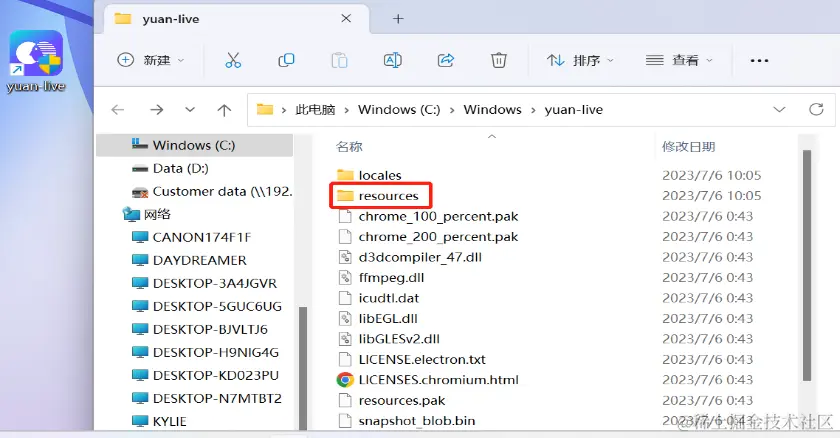Refresh the folder with the circular arrow icon

[x=816, y=109]
